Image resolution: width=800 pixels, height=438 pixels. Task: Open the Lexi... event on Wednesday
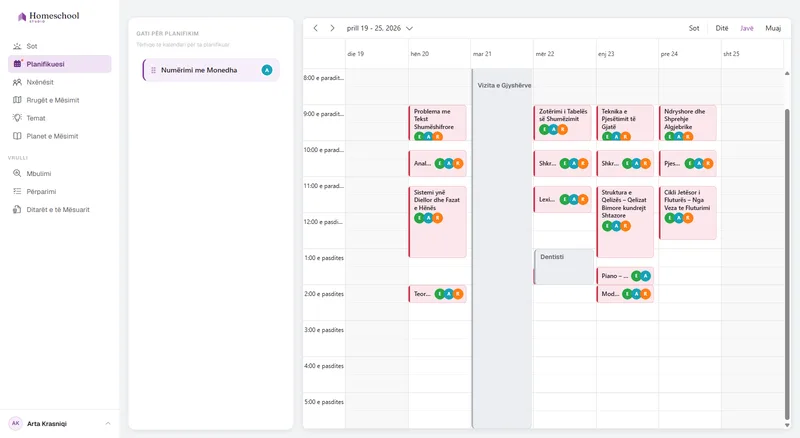(562, 199)
